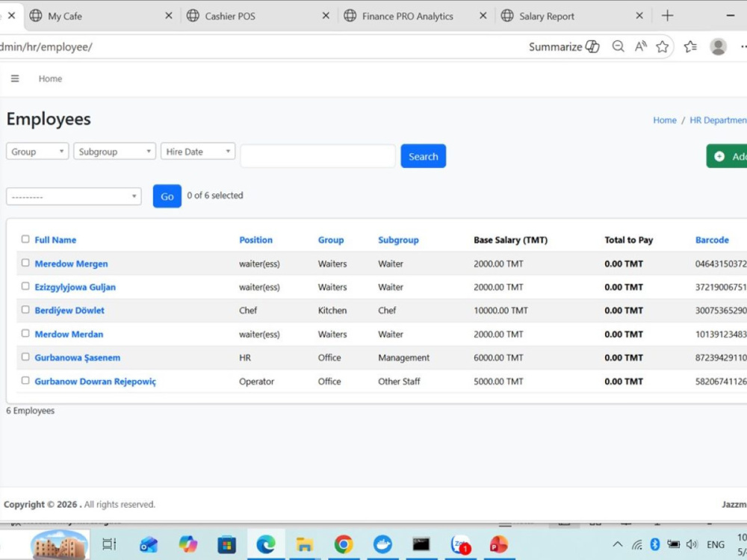Open the Home breadcrumb link
747x560 pixels.
pos(665,120)
